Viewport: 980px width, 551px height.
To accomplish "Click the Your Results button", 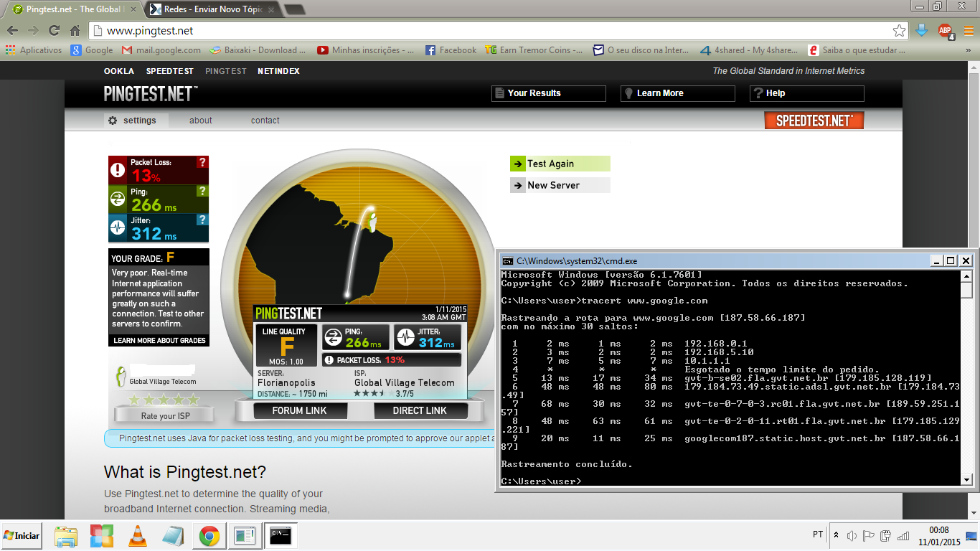I will coord(549,93).
